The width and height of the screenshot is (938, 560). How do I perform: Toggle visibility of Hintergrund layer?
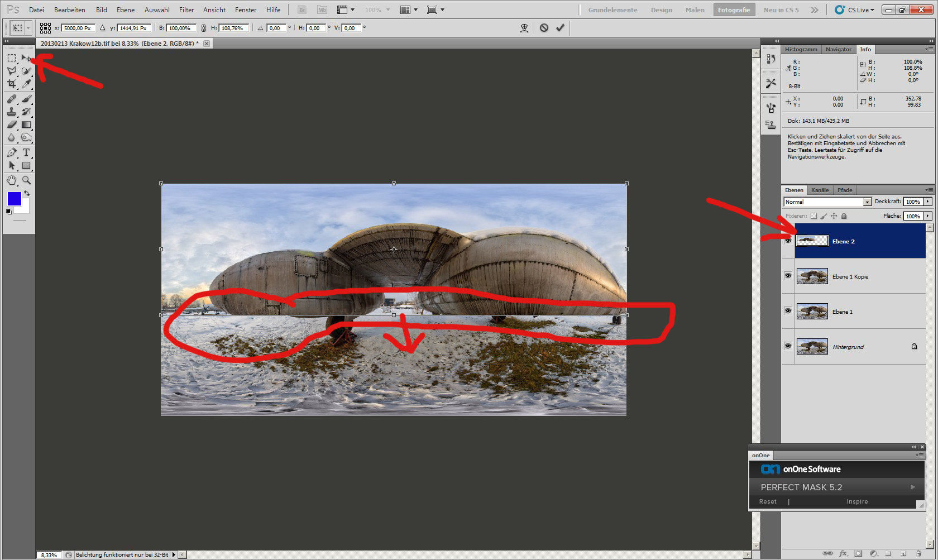point(788,346)
